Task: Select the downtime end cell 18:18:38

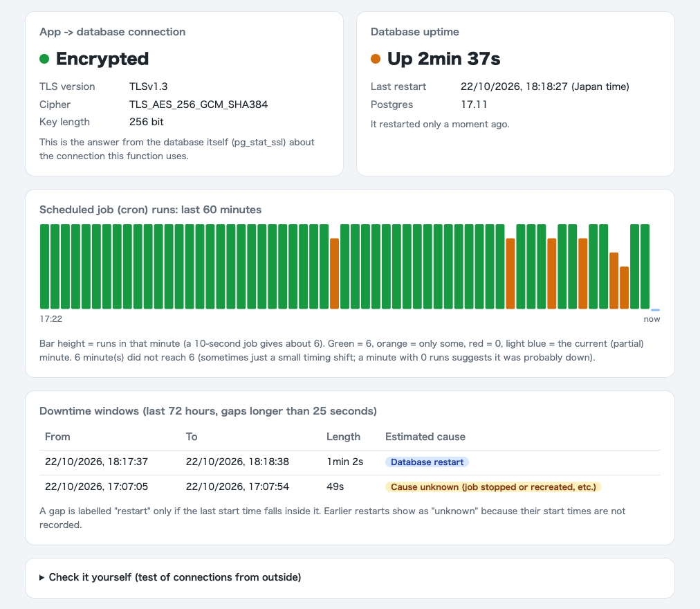Action: coord(237,462)
